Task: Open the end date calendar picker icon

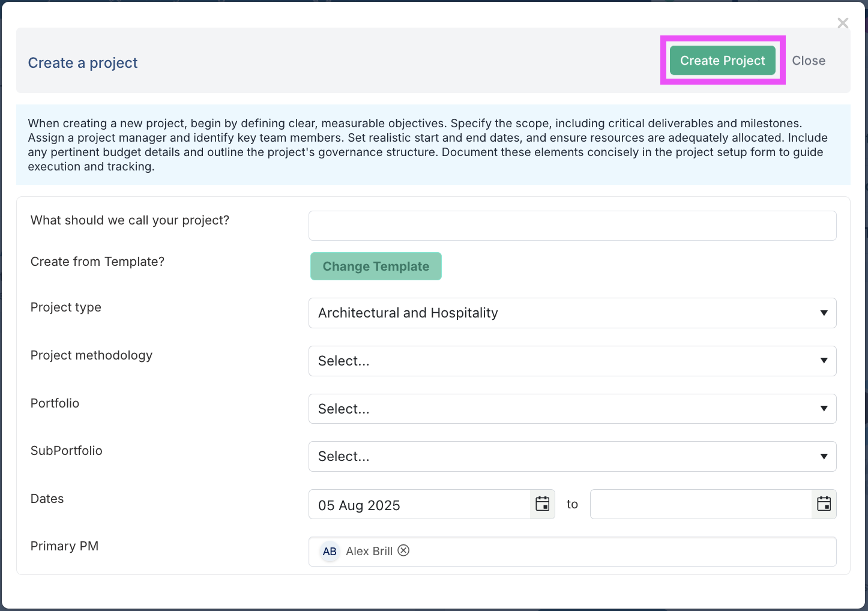Action: [824, 504]
